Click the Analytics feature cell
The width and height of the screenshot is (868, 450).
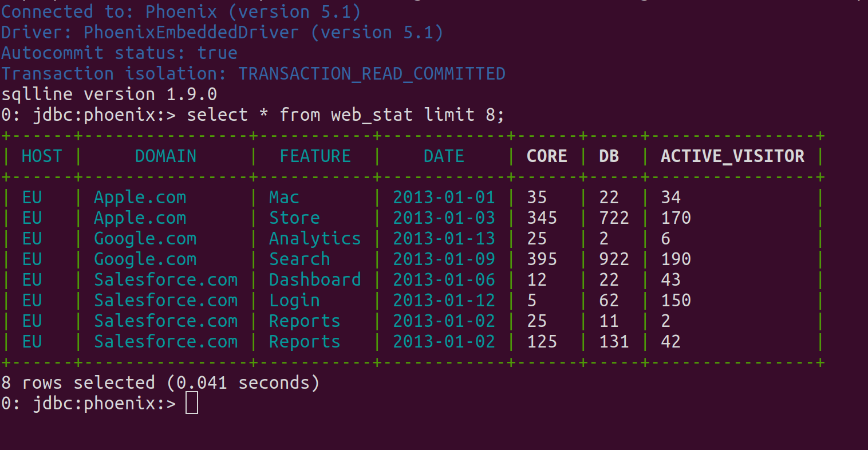point(315,239)
